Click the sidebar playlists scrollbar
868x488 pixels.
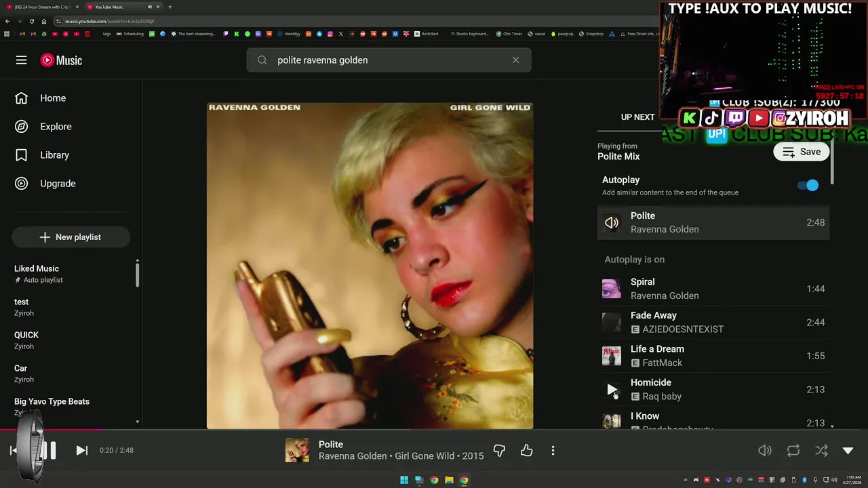(x=137, y=274)
